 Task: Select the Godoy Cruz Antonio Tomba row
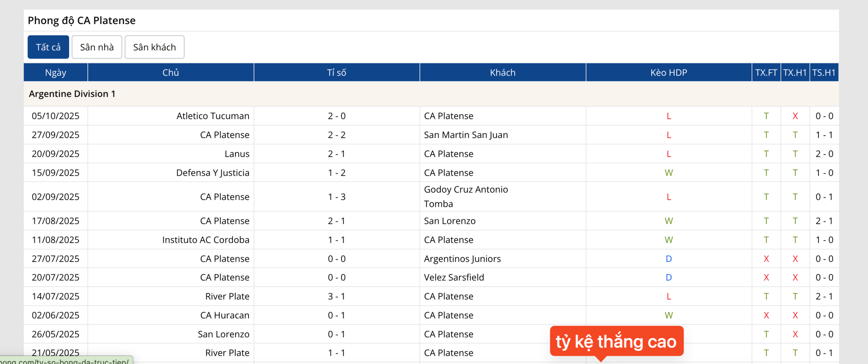(466, 196)
